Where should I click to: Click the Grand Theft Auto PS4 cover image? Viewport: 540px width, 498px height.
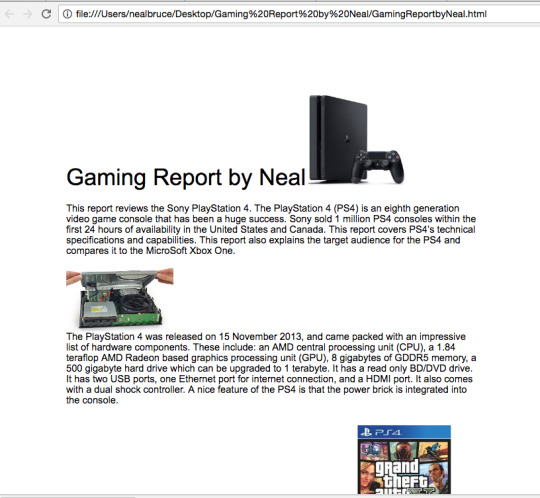tap(404, 460)
